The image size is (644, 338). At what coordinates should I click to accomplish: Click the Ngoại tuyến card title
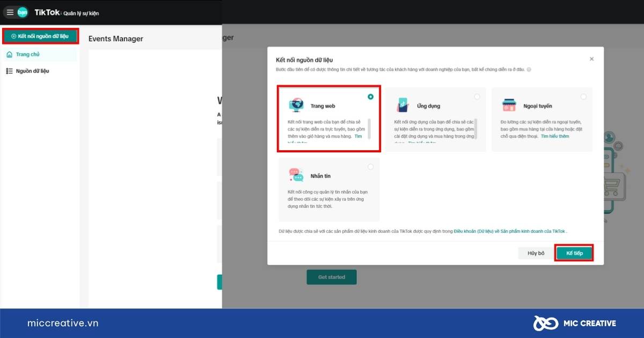[x=538, y=106]
